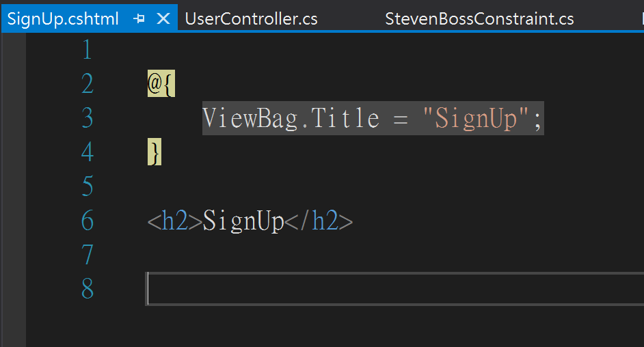Viewport: 644px width, 347px height.
Task: Open the StevenBossConstraint.cs tab
Action: [x=479, y=18]
